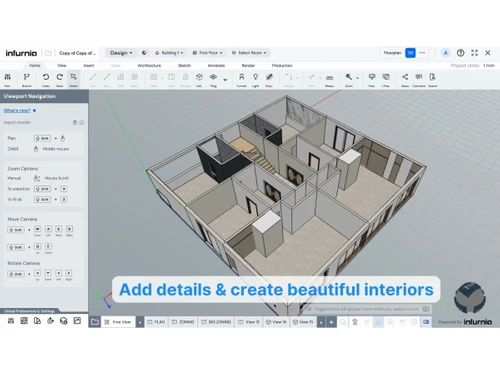Click the project name Copy of Copy of...
The image size is (500, 375).
click(x=77, y=53)
